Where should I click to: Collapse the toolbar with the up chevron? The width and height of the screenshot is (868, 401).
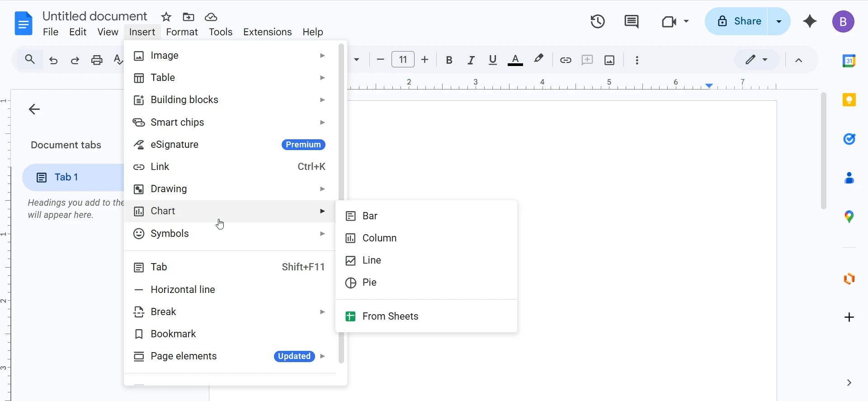click(x=799, y=60)
